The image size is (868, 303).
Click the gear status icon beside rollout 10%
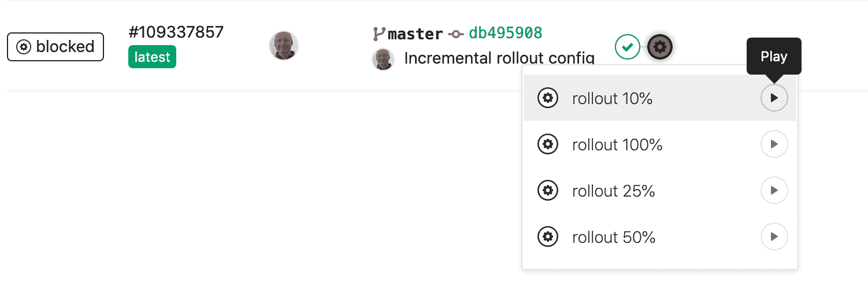coord(547,98)
